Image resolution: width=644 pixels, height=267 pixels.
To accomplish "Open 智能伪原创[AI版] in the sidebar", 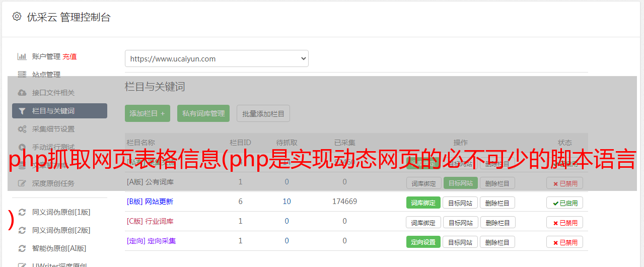I will (59, 248).
